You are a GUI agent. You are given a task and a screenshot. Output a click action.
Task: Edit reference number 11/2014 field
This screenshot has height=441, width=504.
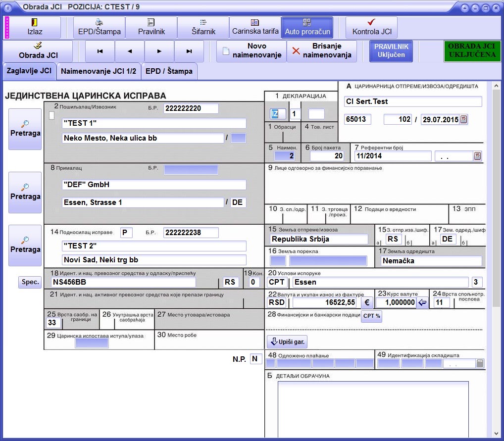pos(393,156)
